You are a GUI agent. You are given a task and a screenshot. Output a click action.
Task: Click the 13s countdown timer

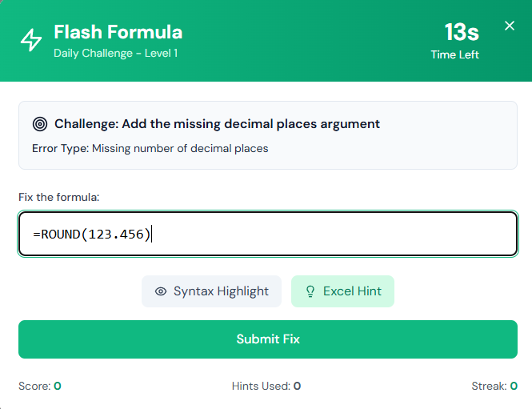coord(462,32)
